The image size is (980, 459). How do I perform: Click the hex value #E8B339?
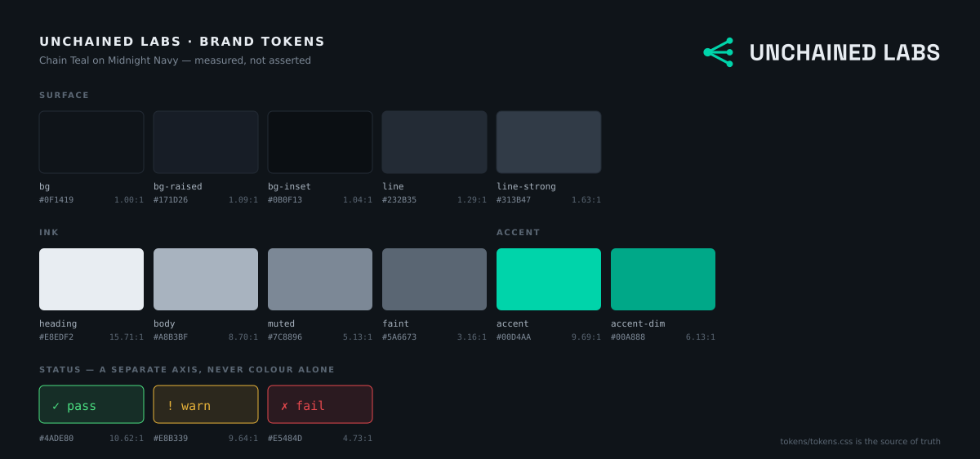(171, 439)
